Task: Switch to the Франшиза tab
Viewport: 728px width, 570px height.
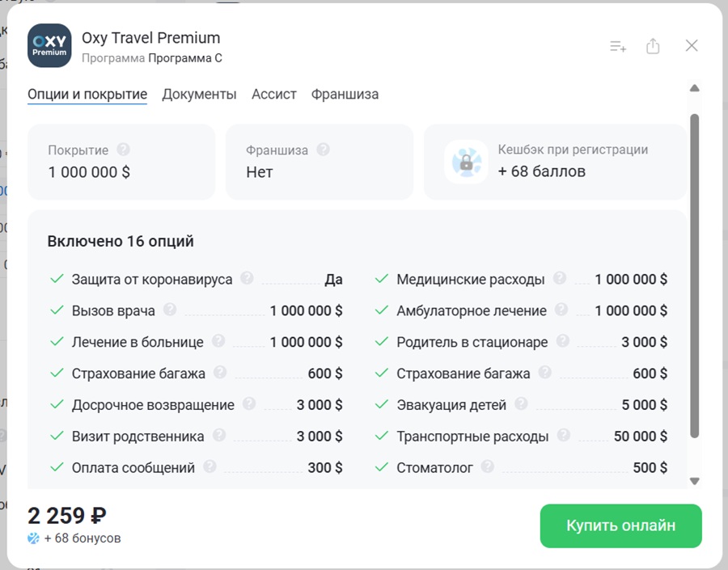Action: pos(345,95)
